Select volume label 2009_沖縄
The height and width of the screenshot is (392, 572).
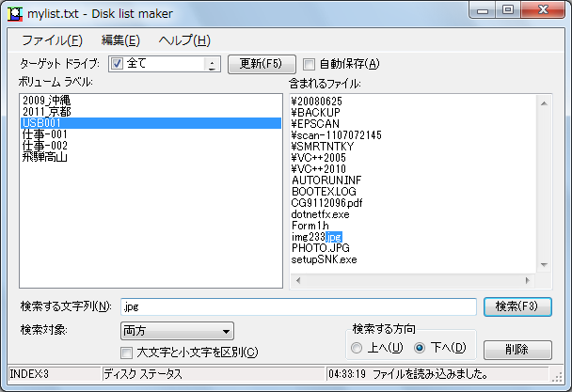pos(151,101)
